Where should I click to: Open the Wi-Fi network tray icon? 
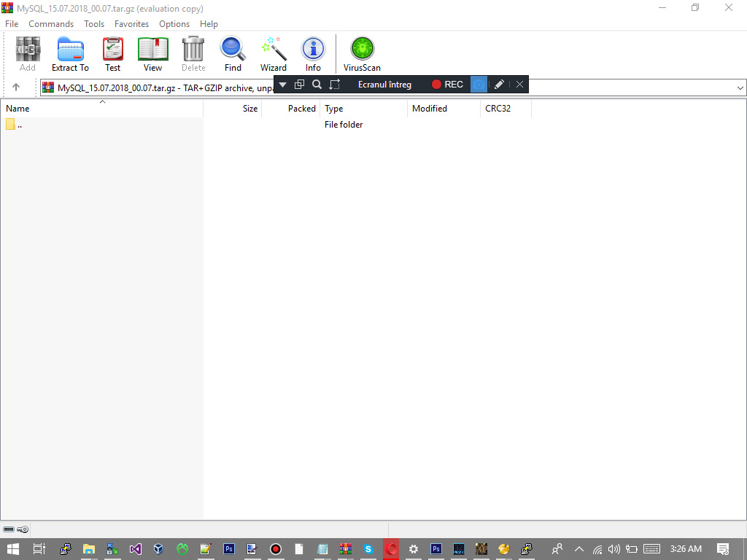(597, 550)
